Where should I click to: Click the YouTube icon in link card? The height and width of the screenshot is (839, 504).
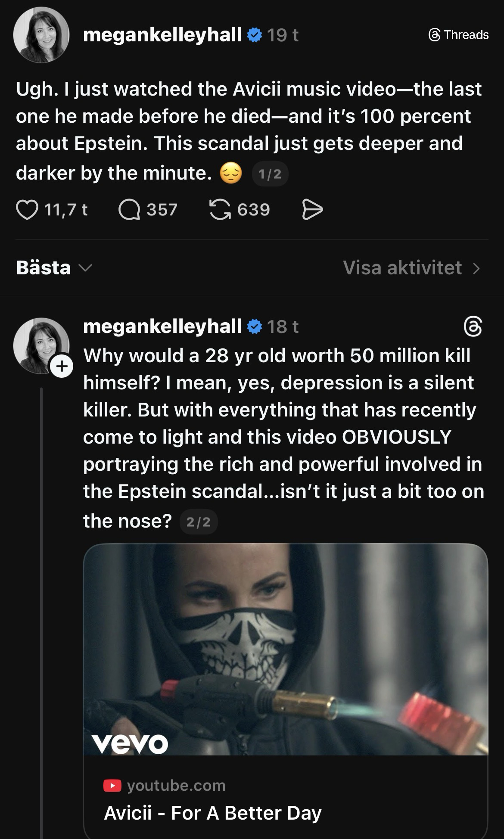(x=112, y=786)
